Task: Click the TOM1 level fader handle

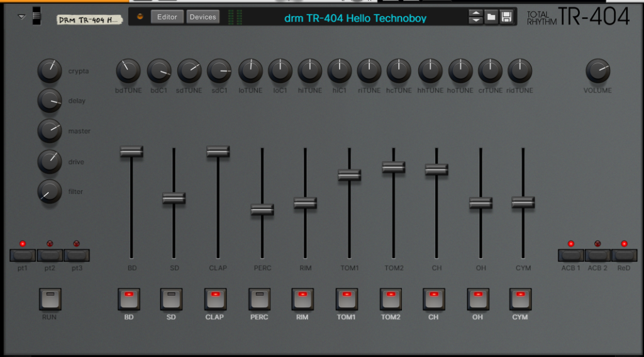Action: tap(349, 175)
